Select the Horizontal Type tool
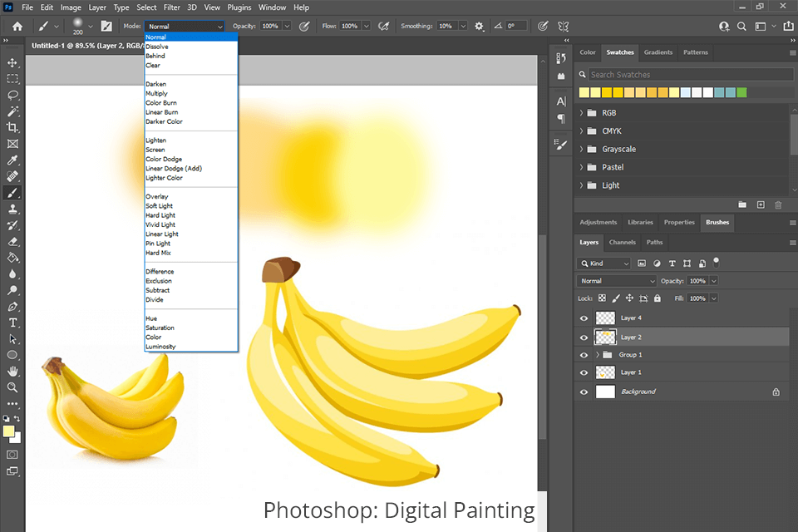 point(12,323)
